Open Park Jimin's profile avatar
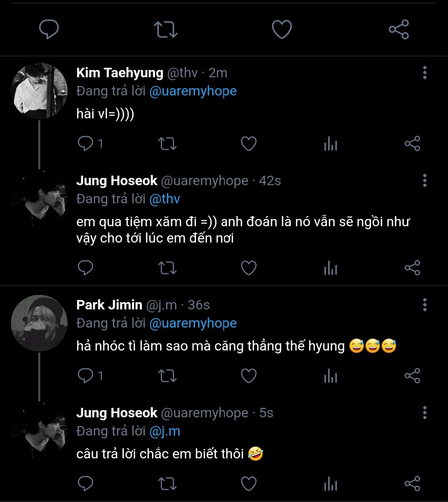This screenshot has height=502, width=448. tap(39, 323)
